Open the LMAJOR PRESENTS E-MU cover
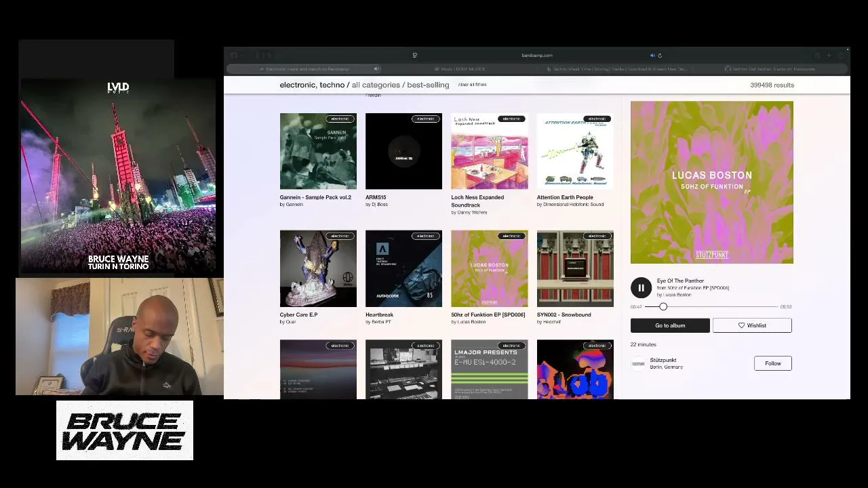The height and width of the screenshot is (488, 868). [490, 369]
